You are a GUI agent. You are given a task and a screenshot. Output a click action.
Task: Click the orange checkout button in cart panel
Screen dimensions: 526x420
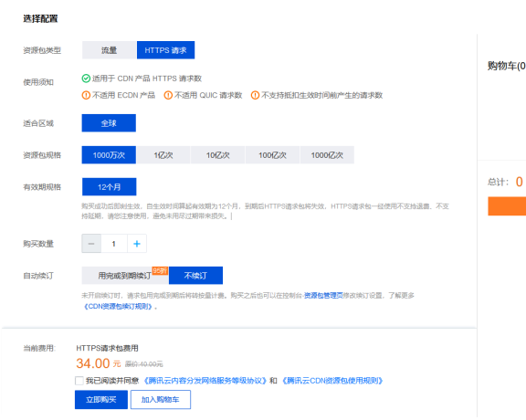click(507, 206)
